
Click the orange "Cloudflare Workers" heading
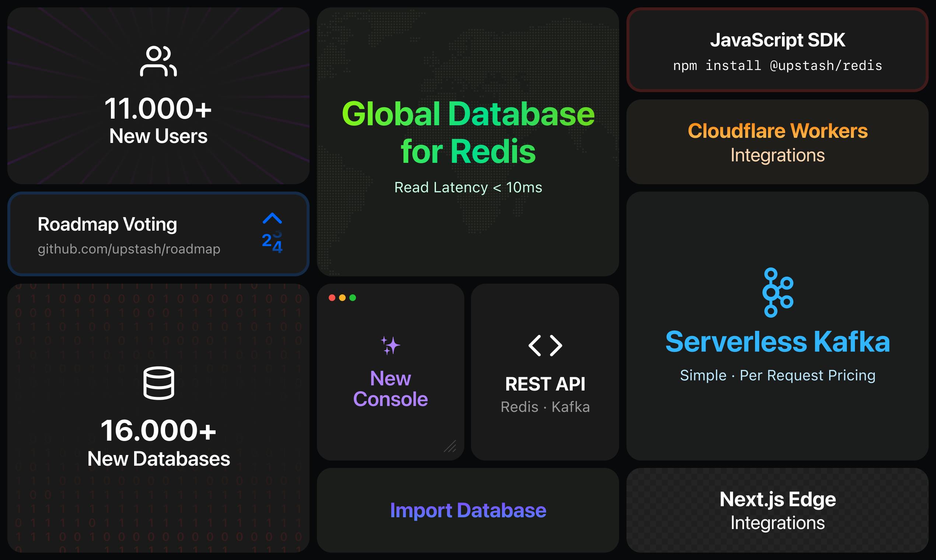coord(778,131)
